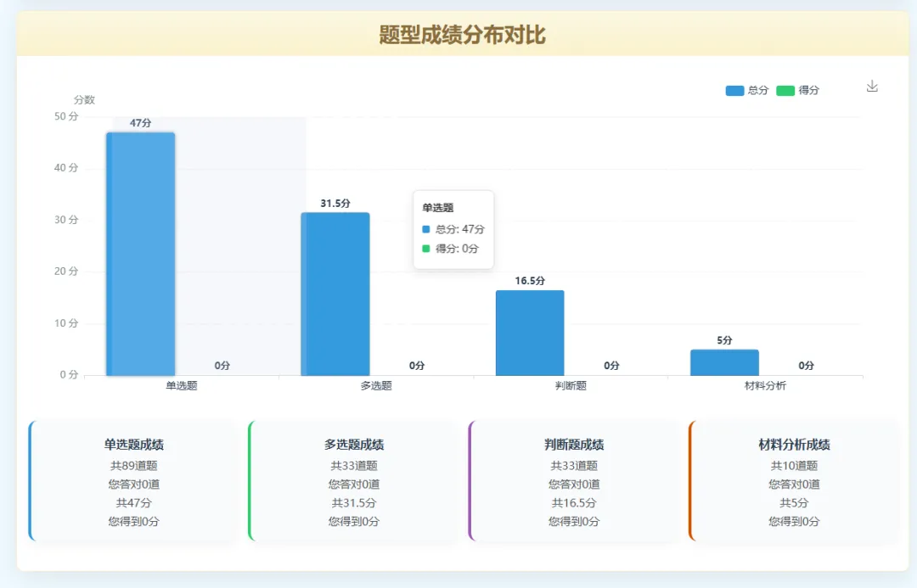Click the 50 分 y-axis label
Viewport: 917px width, 588px height.
[66, 116]
